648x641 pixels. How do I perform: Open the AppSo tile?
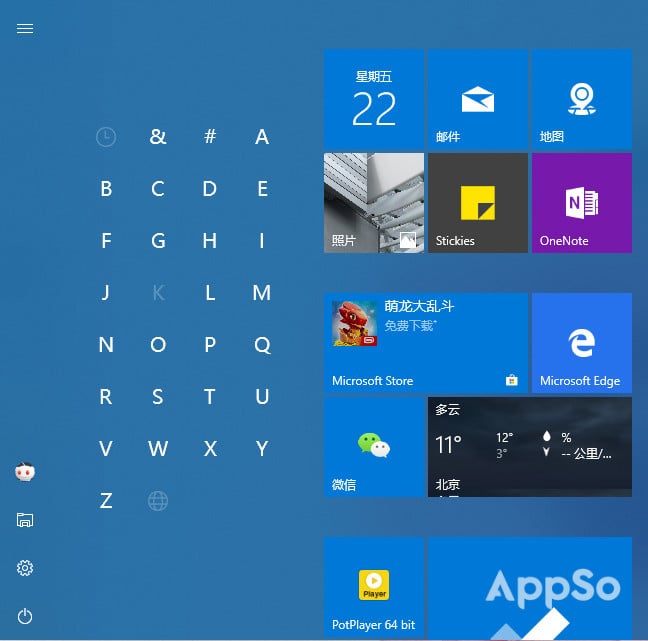click(530, 588)
